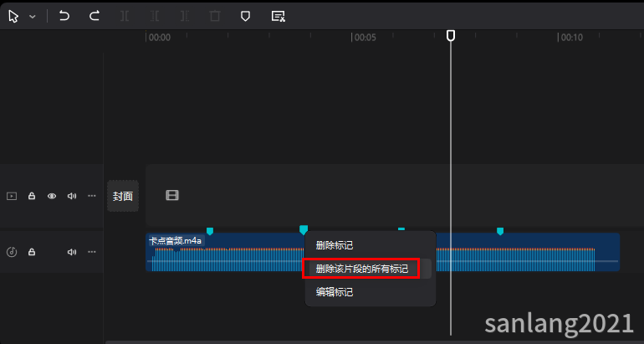Open more options for the video track
This screenshot has height=344, width=644.
(92, 196)
